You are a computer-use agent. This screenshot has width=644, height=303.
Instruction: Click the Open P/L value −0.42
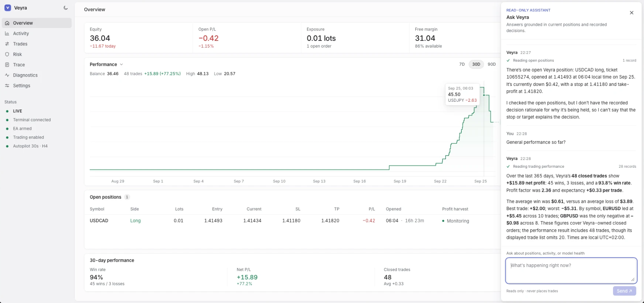[x=208, y=38]
